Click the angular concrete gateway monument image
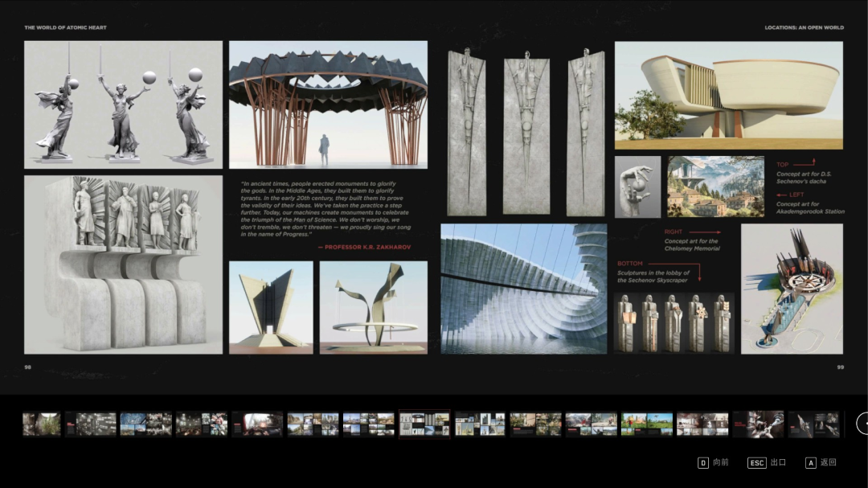868x488 pixels. point(272,307)
